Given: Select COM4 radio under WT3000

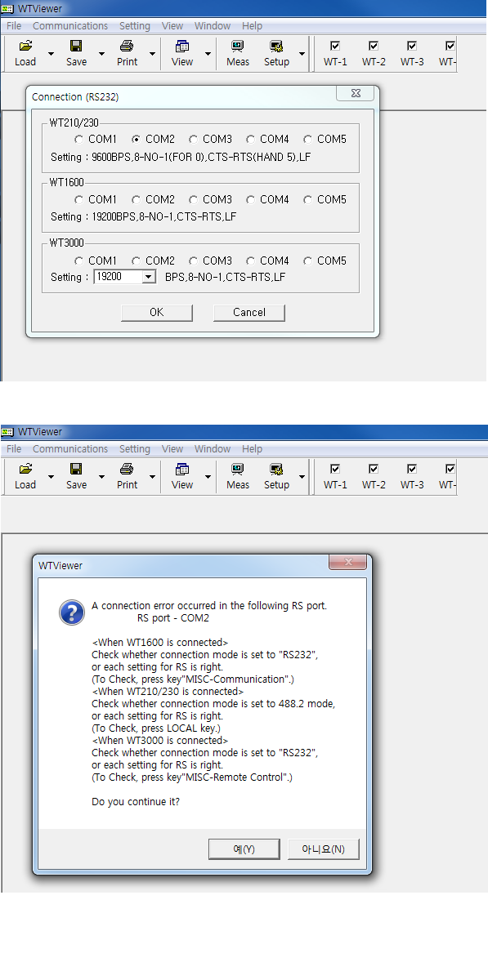Looking at the screenshot, I should coord(250,261).
